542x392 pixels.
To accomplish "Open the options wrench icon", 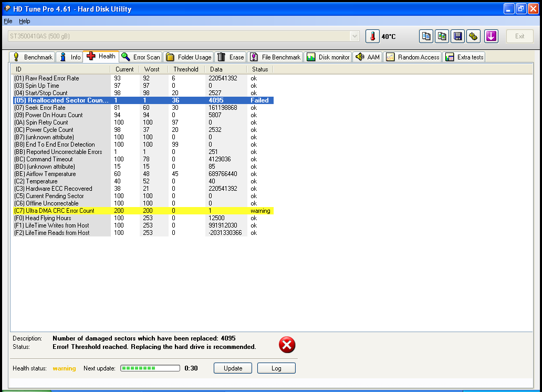I will point(474,36).
